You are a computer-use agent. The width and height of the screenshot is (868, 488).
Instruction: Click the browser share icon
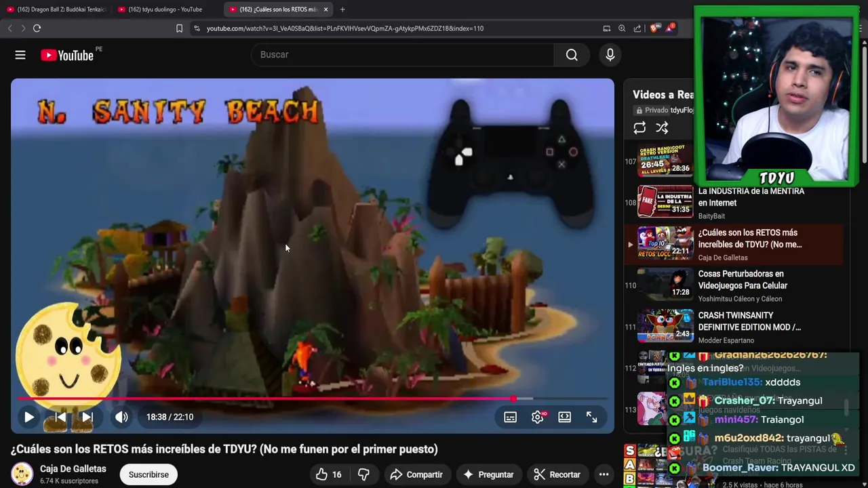click(x=637, y=28)
